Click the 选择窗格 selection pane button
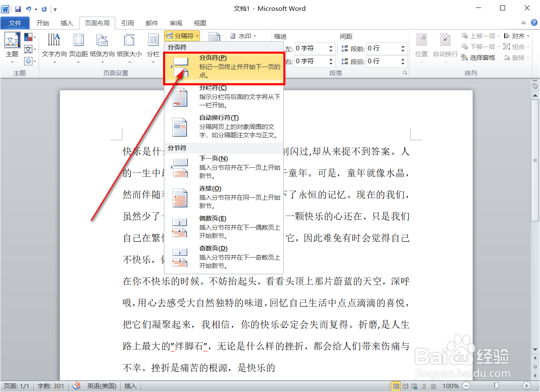The image size is (540, 392). point(478,58)
